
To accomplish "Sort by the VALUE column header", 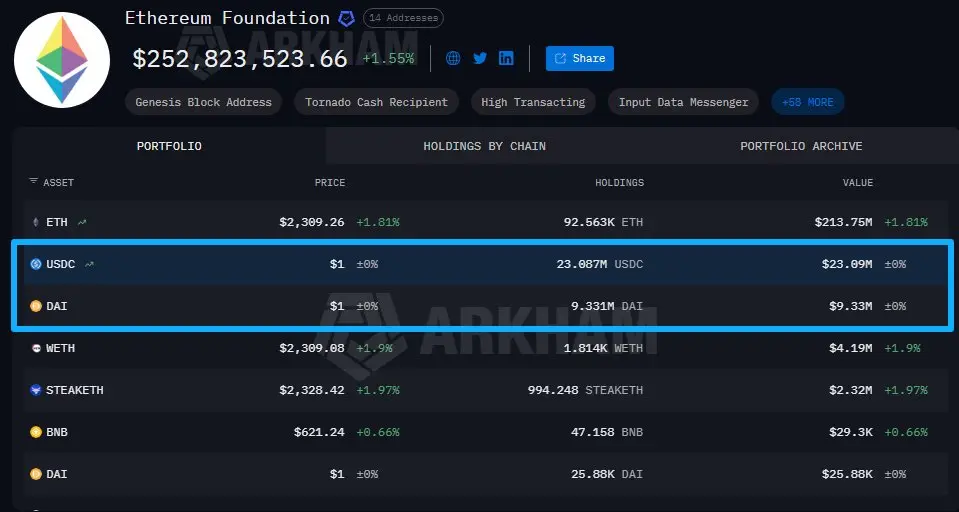I will (x=858, y=182).
